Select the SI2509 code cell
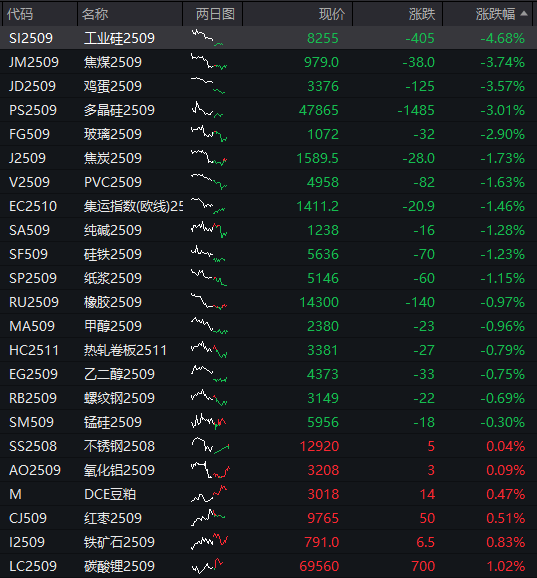Screen dimensions: 537x578 [x=31, y=38]
